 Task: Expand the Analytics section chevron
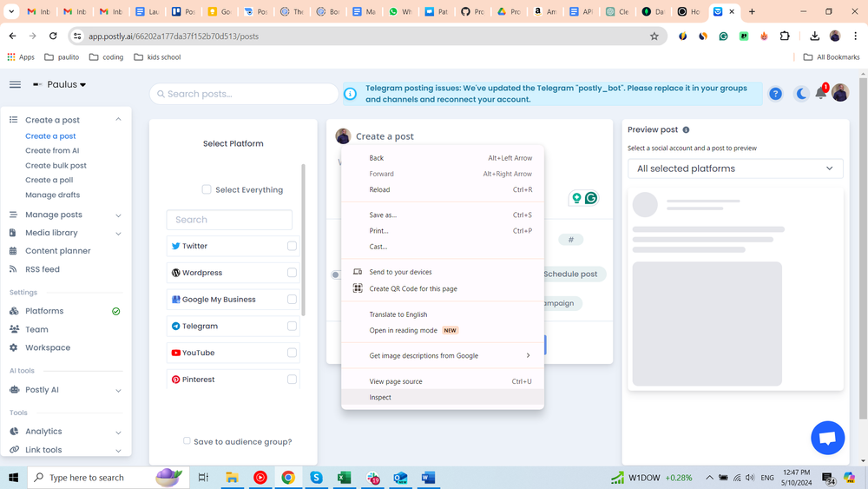tap(118, 433)
